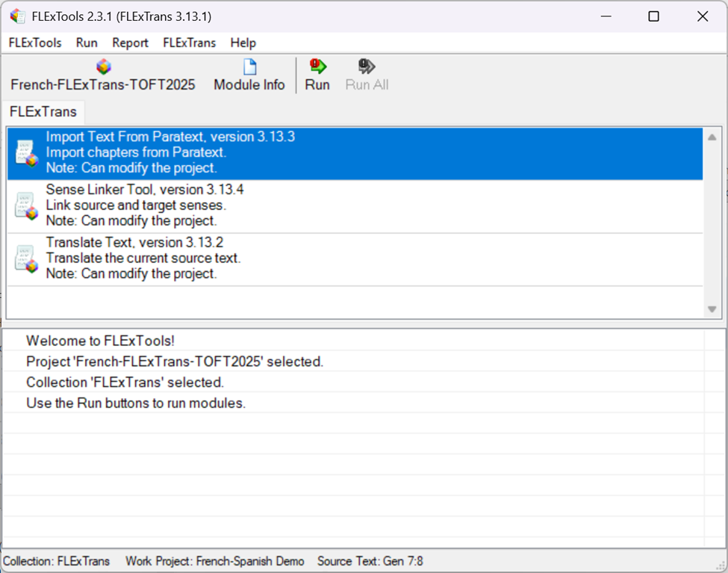Viewport: 728px width, 573px height.
Task: Click the Source Text: Gen 7:8 status field
Action: (x=370, y=561)
